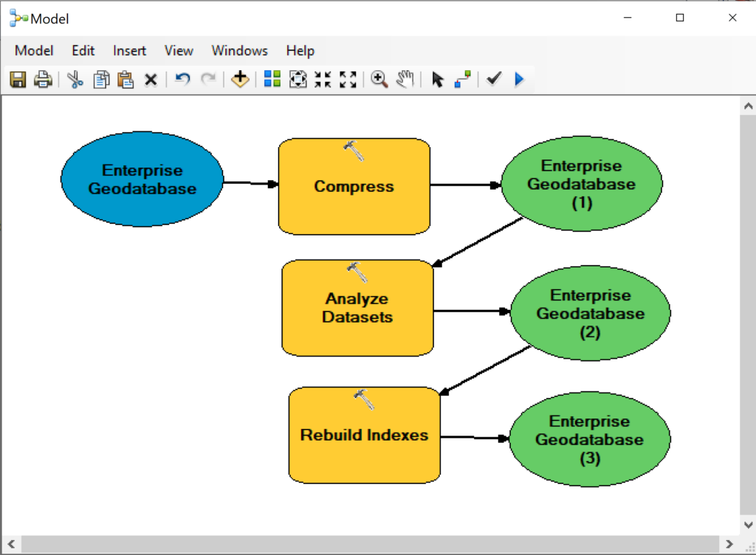Select the blue Enterprise Geodatabase input
Screen dimensions: 756x555
click(x=142, y=179)
